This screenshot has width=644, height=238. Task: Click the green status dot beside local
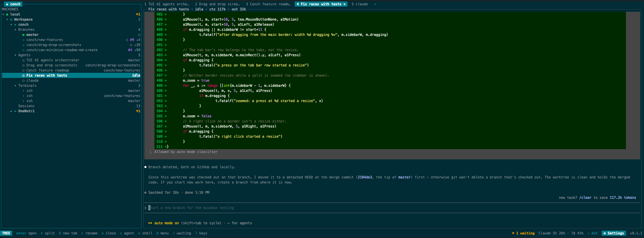[7, 14]
